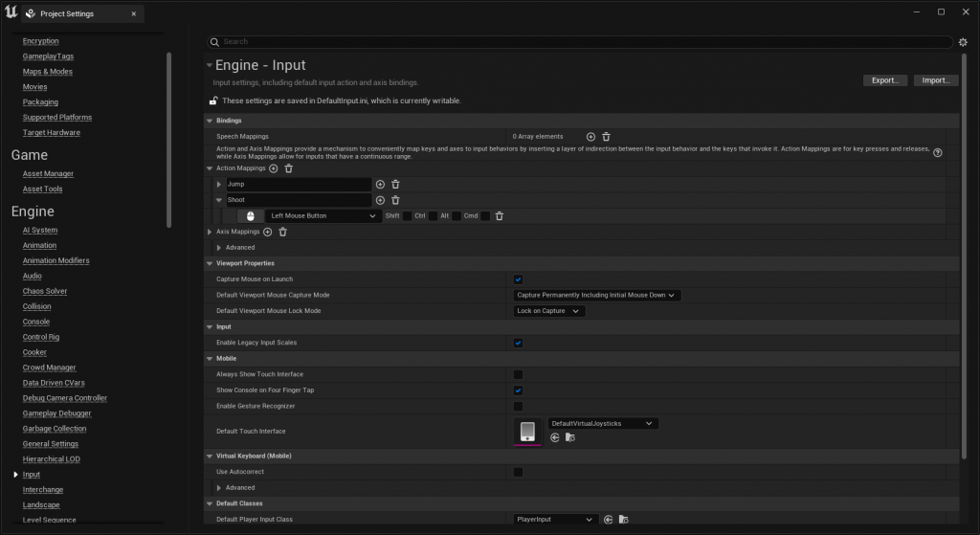
Task: Click the writable lock icon for DefaultInput.ini
Action: pyautogui.click(x=213, y=100)
